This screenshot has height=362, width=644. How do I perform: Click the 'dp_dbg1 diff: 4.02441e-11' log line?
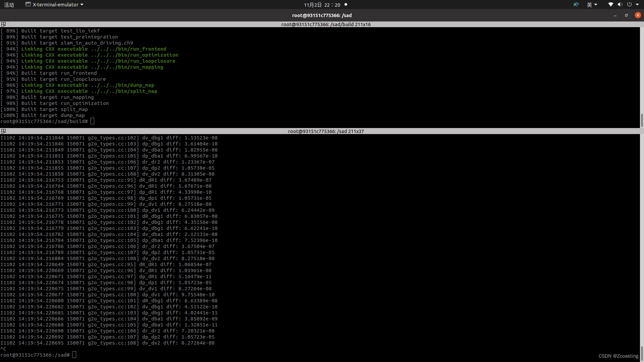[x=109, y=313]
